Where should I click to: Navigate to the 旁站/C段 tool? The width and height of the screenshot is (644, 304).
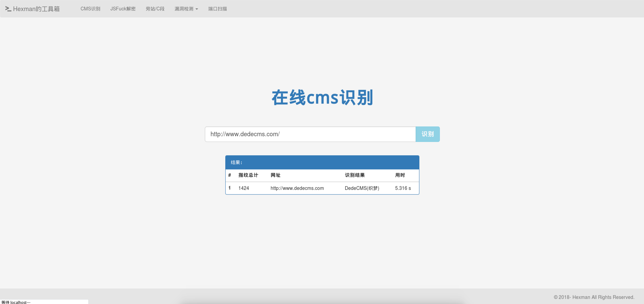pyautogui.click(x=155, y=9)
